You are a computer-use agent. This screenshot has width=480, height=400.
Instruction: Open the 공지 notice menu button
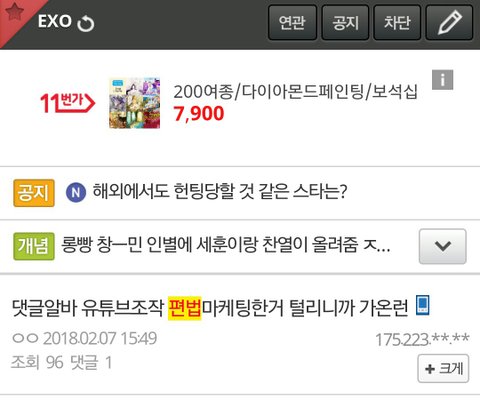point(345,22)
